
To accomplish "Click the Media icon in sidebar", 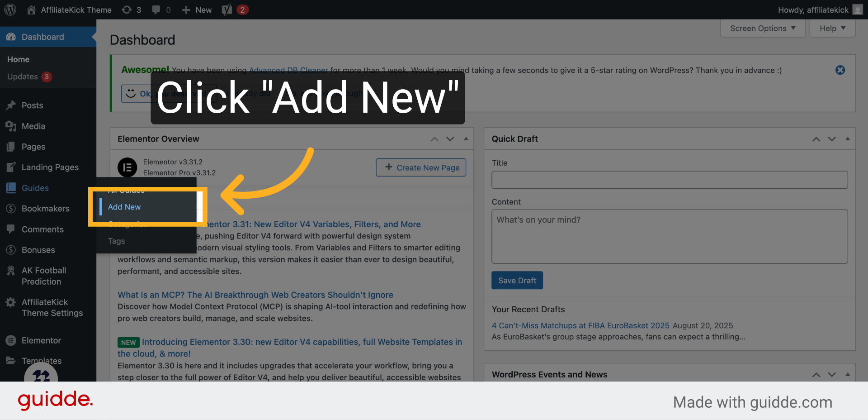I will pos(11,126).
